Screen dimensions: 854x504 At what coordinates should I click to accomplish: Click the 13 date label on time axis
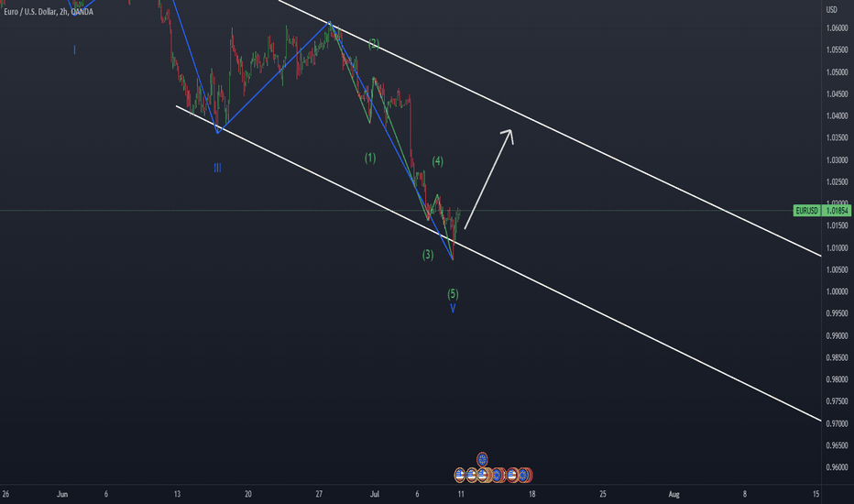(x=177, y=494)
